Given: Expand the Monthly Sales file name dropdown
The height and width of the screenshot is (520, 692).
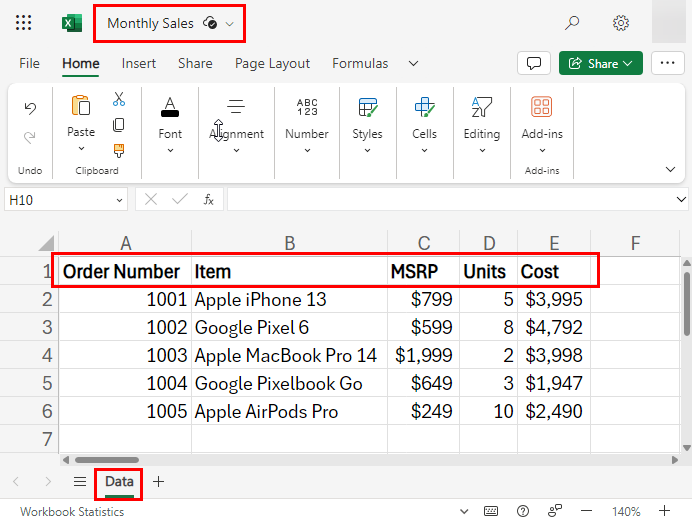Looking at the screenshot, I should [x=229, y=24].
